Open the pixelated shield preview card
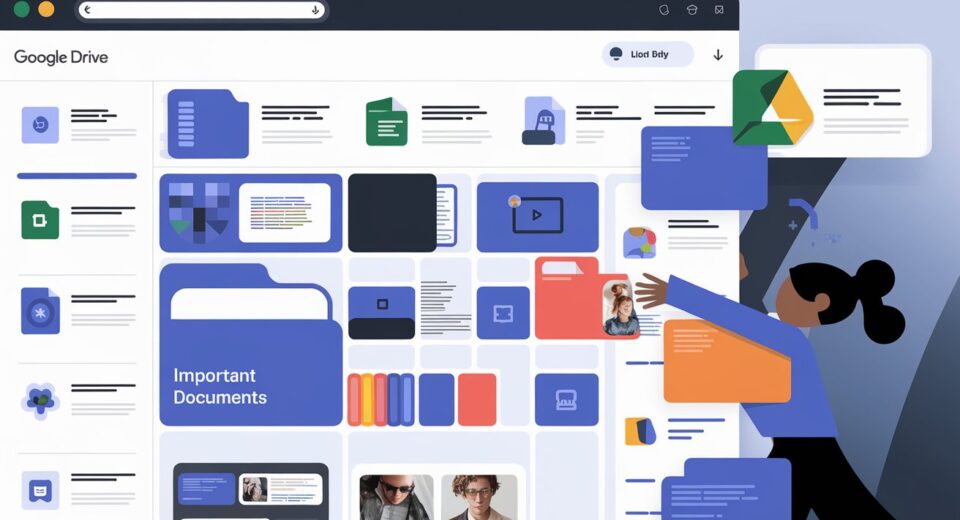 click(x=250, y=213)
